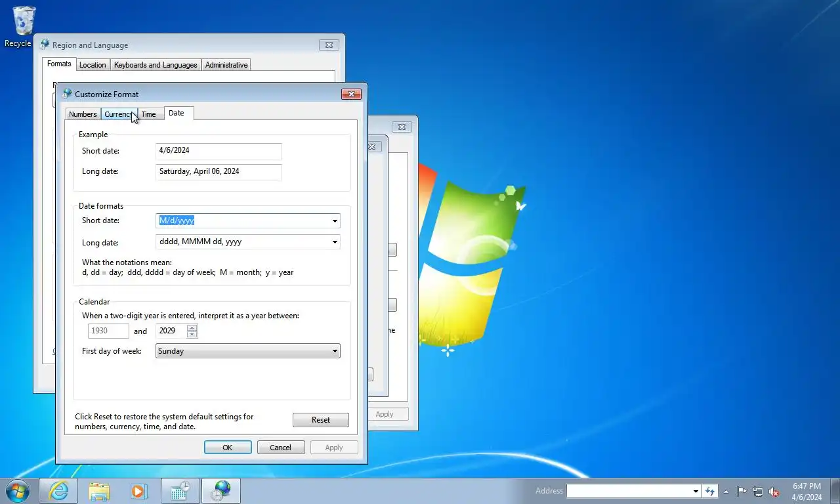This screenshot has width=840, height=504.
Task: Decrease the two-digit year end value
Action: pos(192,335)
